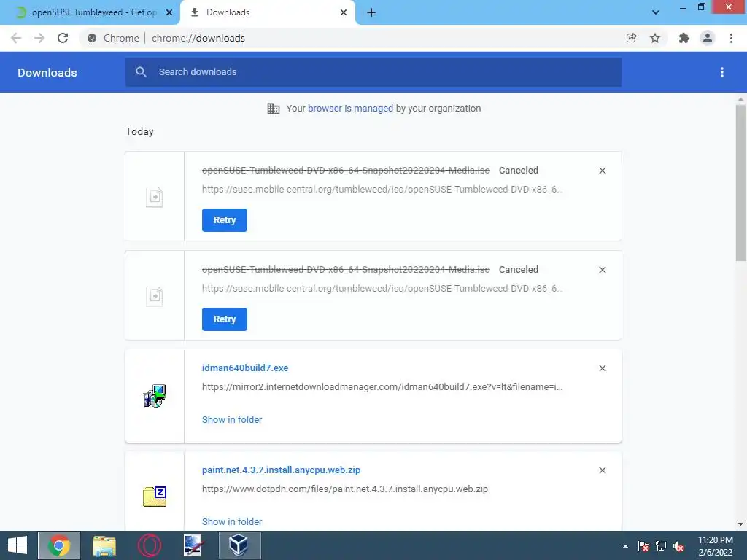Close the openSUSE Tumbleweed tab
Image resolution: width=747 pixels, height=560 pixels.
point(169,12)
